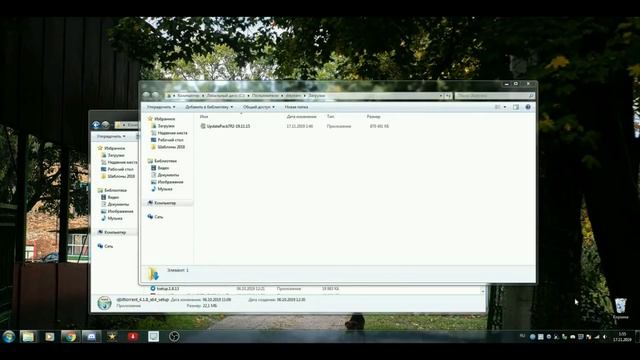
Task: Click Компьютер segment in the address bar
Action: click(x=188, y=96)
